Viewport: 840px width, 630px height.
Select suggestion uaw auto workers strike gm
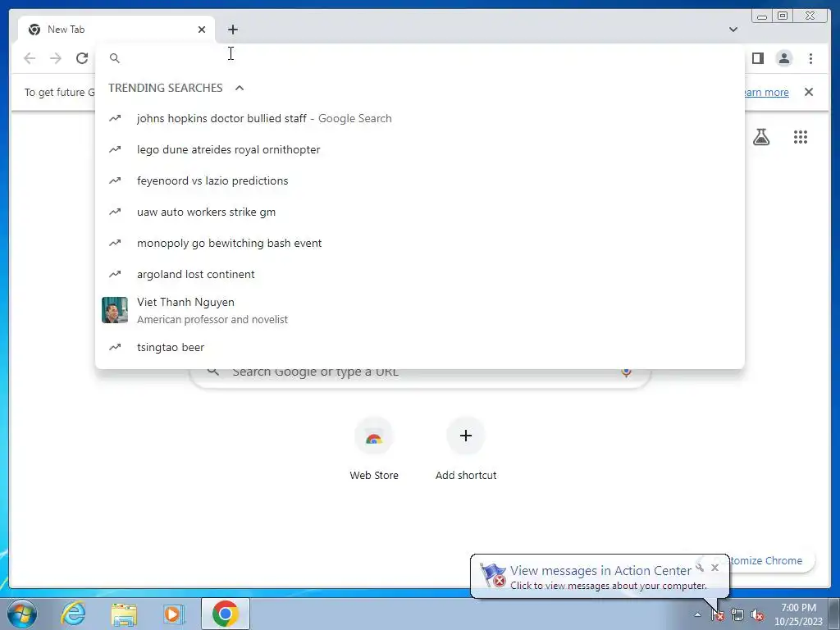pos(419,212)
